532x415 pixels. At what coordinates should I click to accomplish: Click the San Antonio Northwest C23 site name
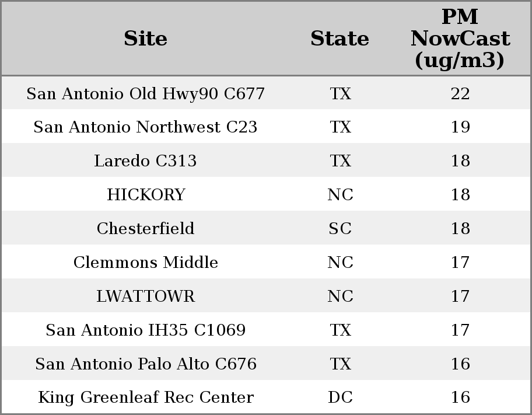145,127
